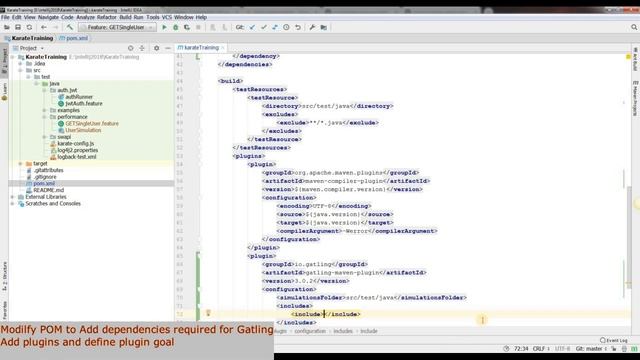Update project via Git blue checkmark icon
The width and height of the screenshot is (640, 360).
click(x=252, y=27)
